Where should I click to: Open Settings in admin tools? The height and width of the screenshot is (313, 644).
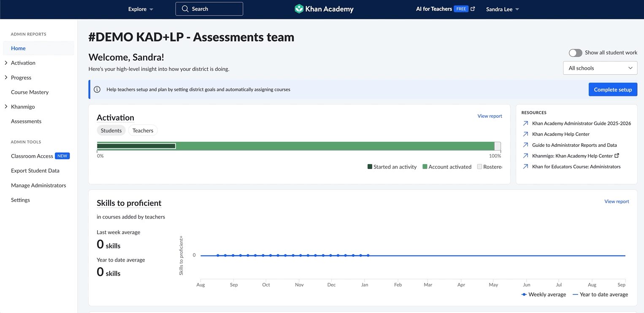tap(20, 200)
